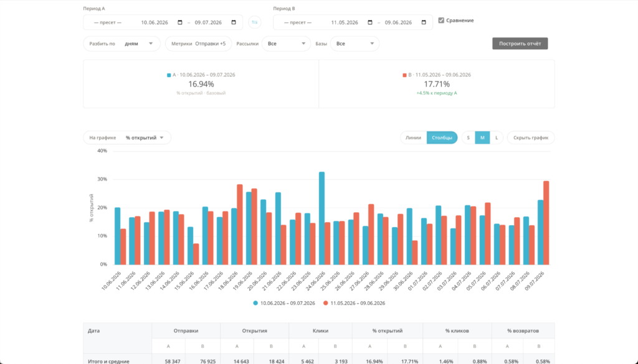Select the Столбцы chart mode

click(x=442, y=138)
